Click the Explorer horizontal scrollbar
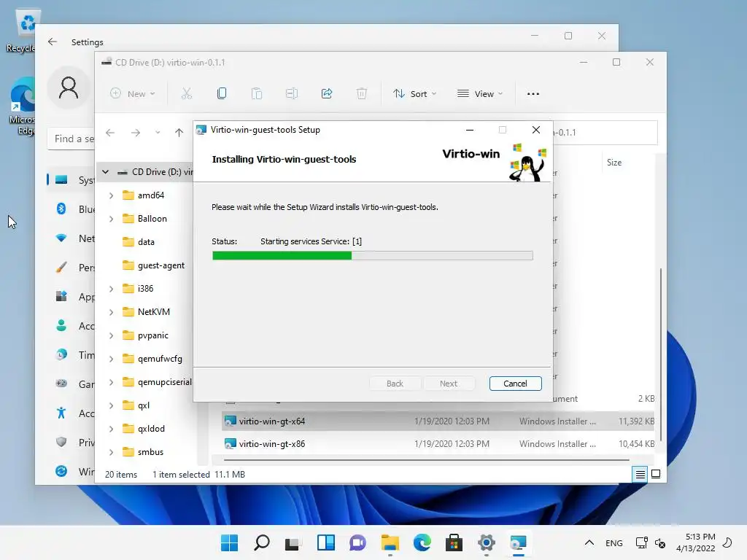Viewport: 747px width, 560px height. click(x=426, y=460)
